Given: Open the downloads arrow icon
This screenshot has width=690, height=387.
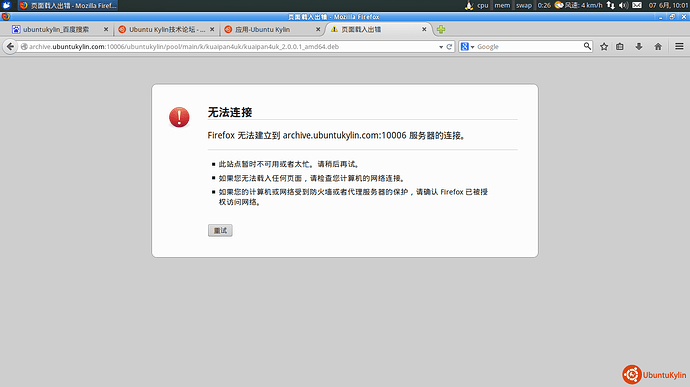Looking at the screenshot, I should (x=639, y=47).
